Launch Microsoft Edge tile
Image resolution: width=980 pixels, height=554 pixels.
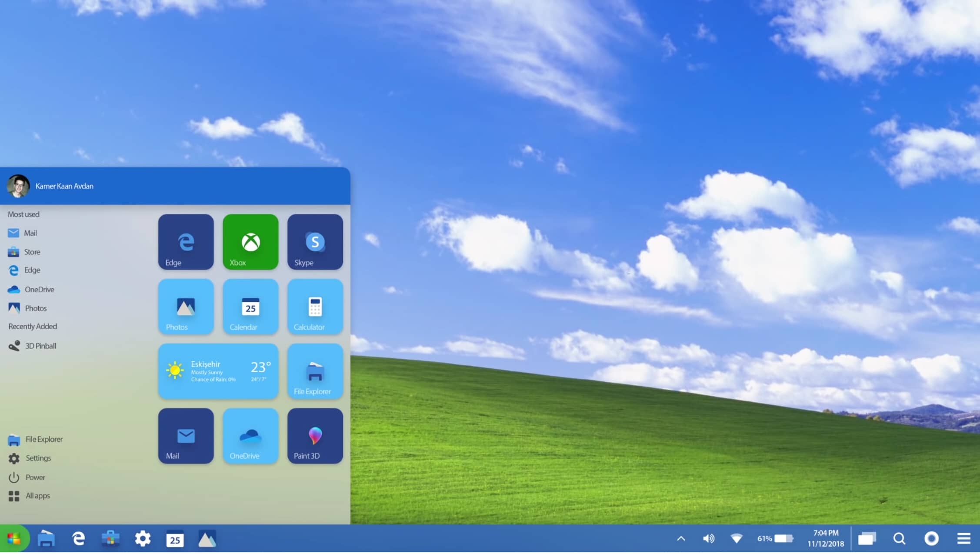pos(186,241)
